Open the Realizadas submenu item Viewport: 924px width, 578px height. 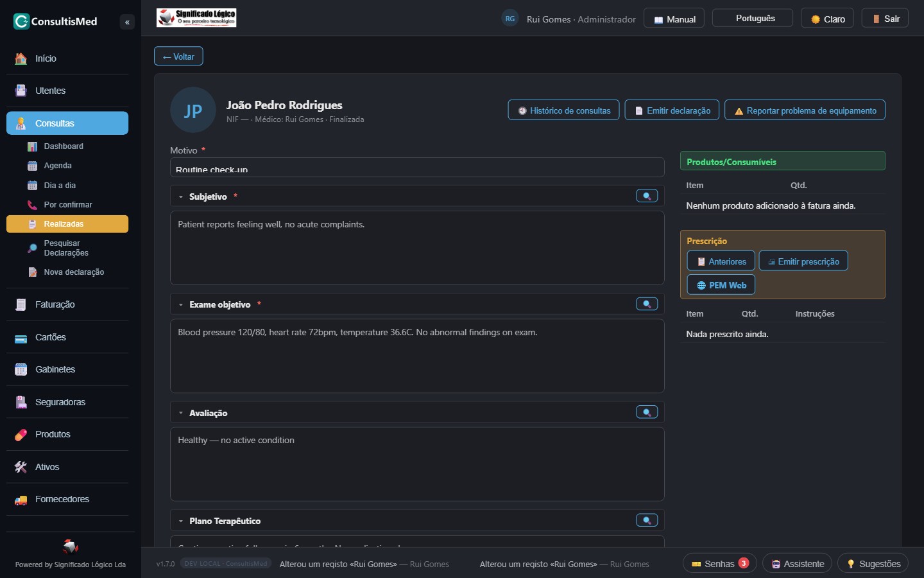pyautogui.click(x=67, y=224)
